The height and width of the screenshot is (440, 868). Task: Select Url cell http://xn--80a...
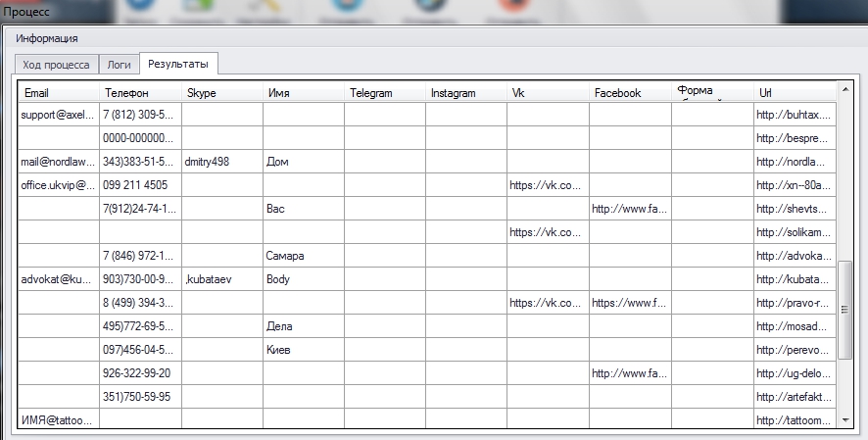795,185
